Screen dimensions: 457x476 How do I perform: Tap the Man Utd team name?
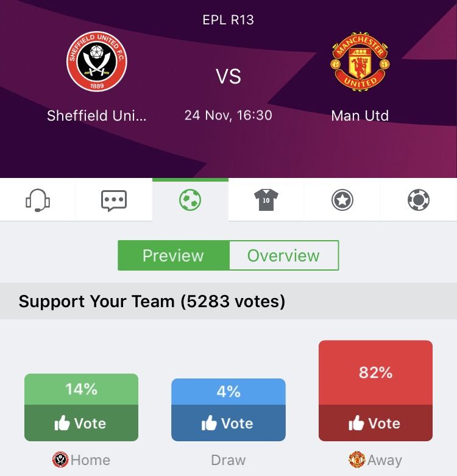[360, 115]
